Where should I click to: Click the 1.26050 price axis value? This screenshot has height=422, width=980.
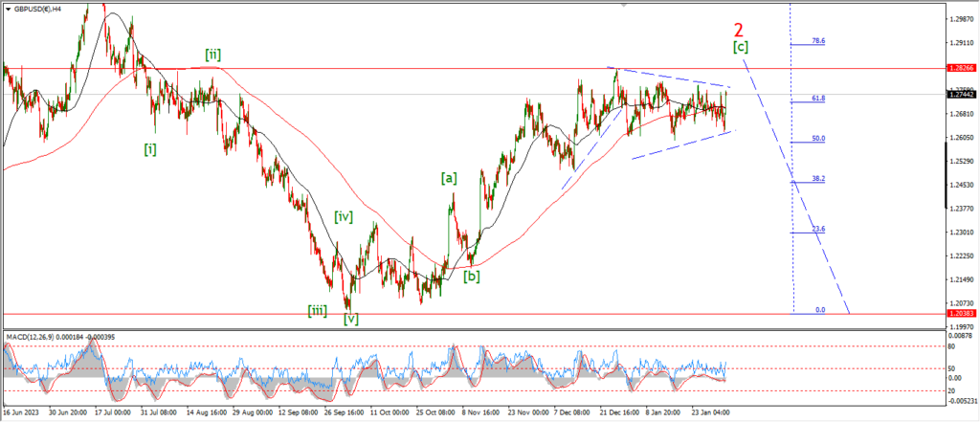coord(963,138)
